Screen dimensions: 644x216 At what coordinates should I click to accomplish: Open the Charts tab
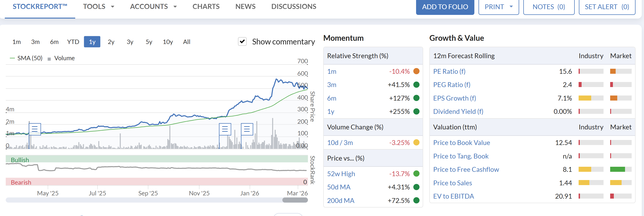(206, 6)
